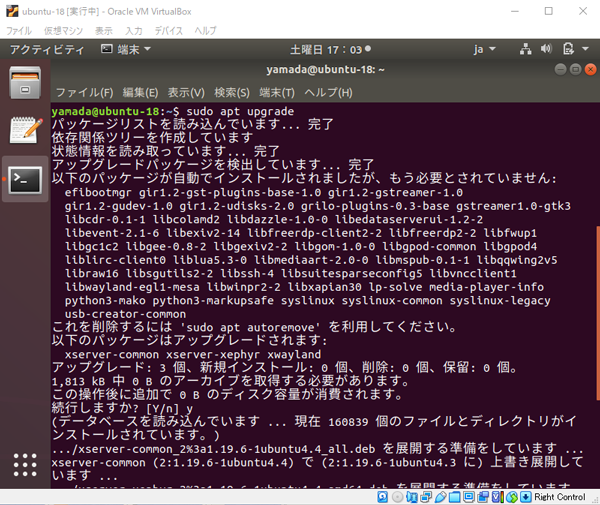
Task: Open ファイル(F) menu in terminal
Action: (x=85, y=92)
